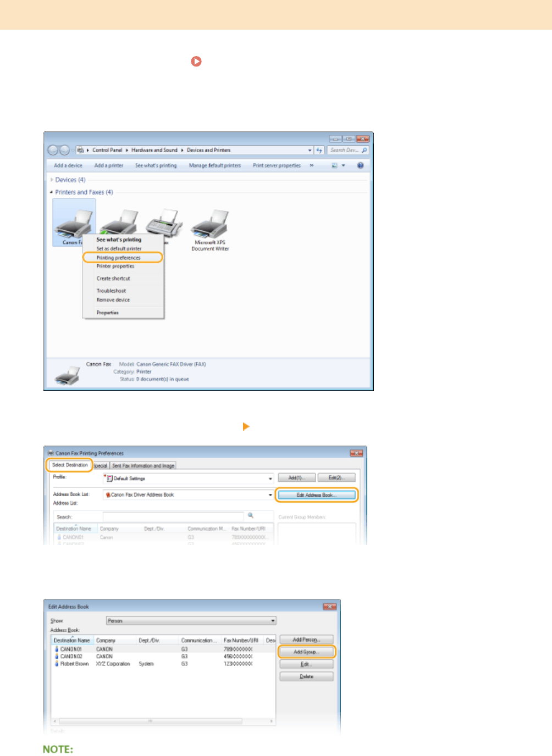
Task: Click the person icon beside Robert Brown
Action: [x=57, y=664]
